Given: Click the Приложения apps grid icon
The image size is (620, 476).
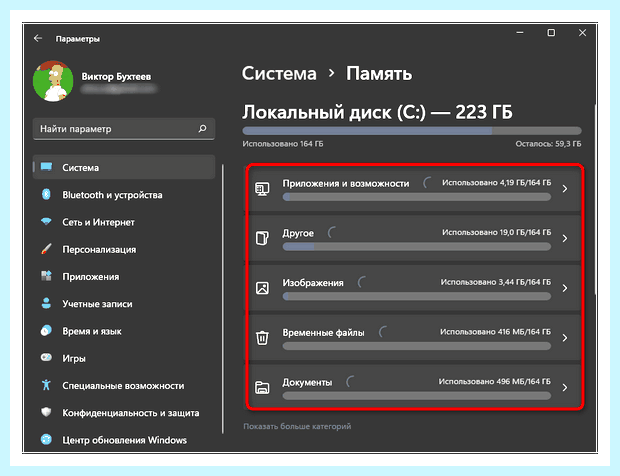Looking at the screenshot, I should [x=46, y=276].
